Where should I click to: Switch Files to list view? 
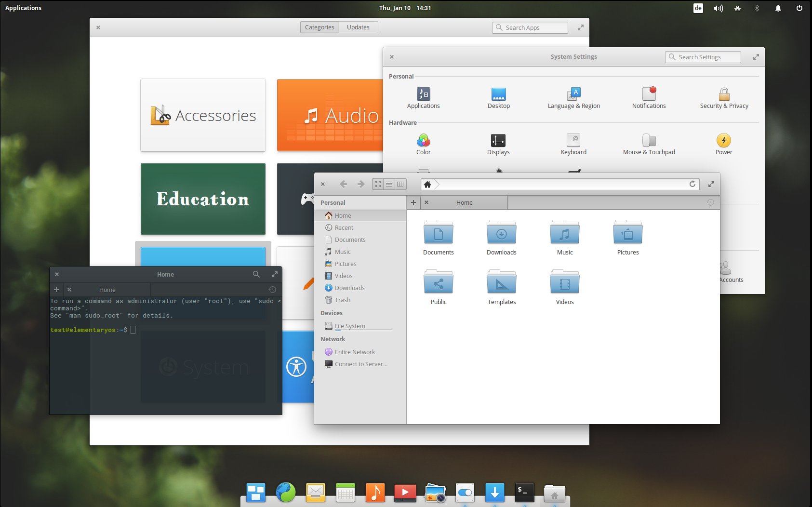point(389,184)
